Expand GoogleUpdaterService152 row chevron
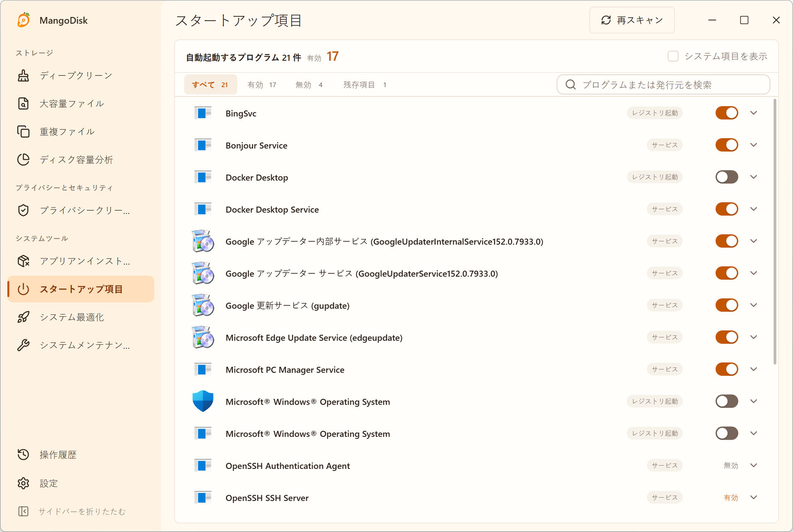 tap(754, 273)
